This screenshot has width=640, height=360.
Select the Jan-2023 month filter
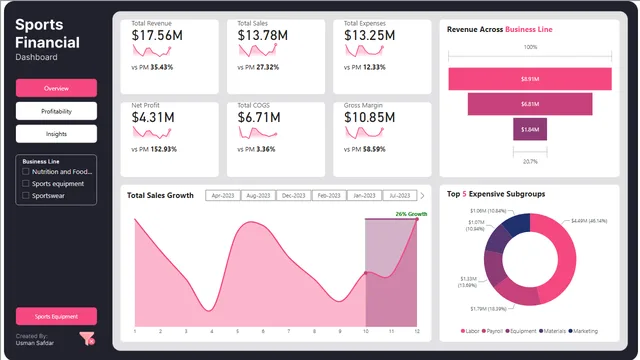click(364, 196)
